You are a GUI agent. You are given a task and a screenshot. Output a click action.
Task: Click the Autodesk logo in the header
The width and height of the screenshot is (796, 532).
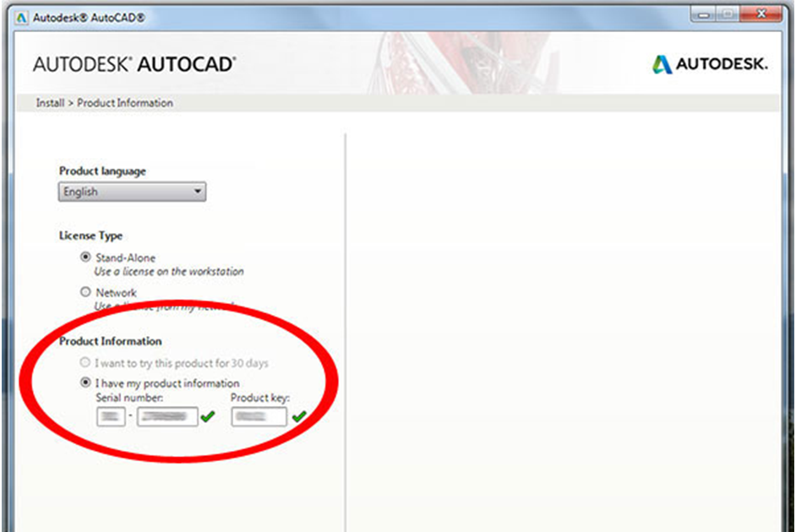coord(710,64)
